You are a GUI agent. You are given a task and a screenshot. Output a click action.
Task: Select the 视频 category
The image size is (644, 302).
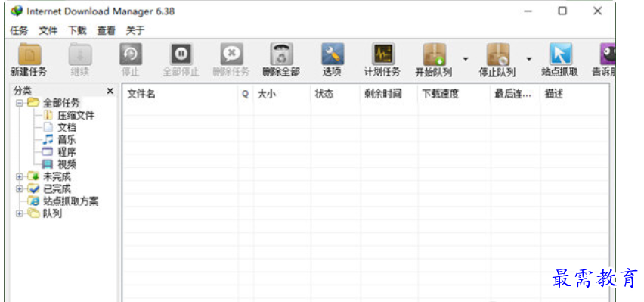pos(59,164)
